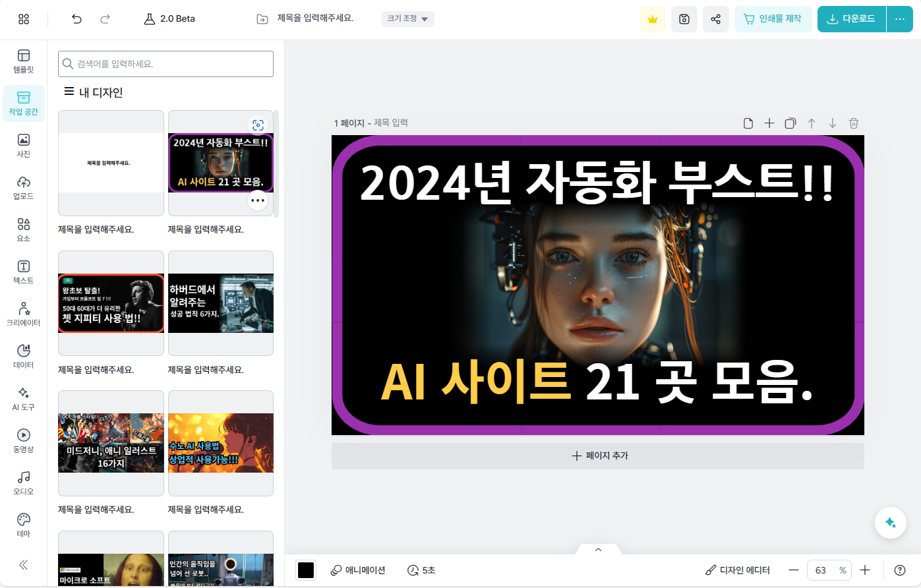Open the 마이크로 소프트 design thumbnail
The image size is (921, 588).
click(x=111, y=558)
